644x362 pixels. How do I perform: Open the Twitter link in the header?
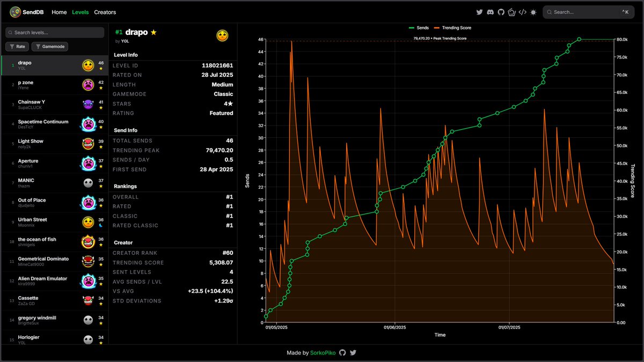pos(480,12)
